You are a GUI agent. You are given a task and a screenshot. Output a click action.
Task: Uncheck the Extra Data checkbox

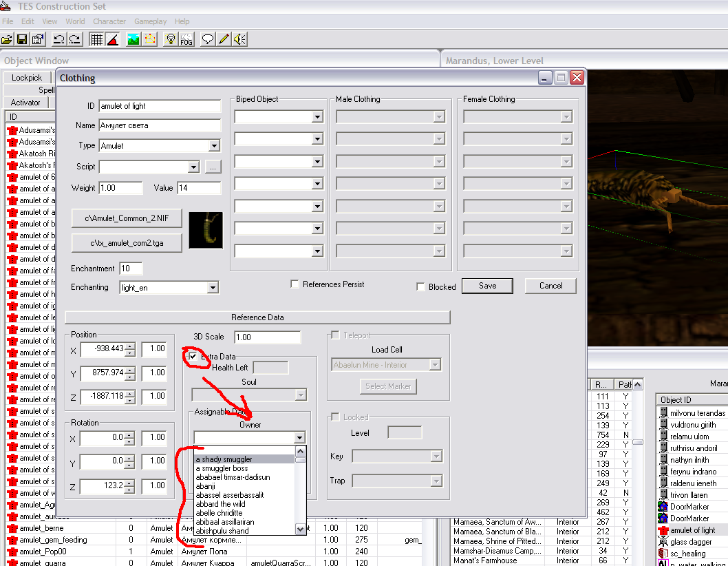(193, 357)
